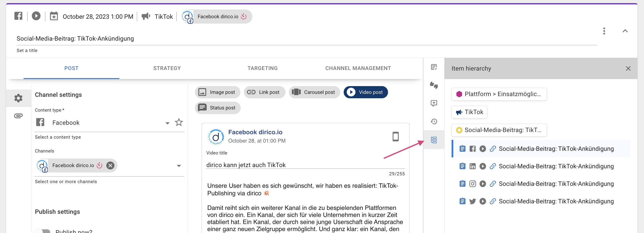Screen dimensions: 644x233
Task: Click the Facebook dirico.io link in the preview
Action: [256, 132]
